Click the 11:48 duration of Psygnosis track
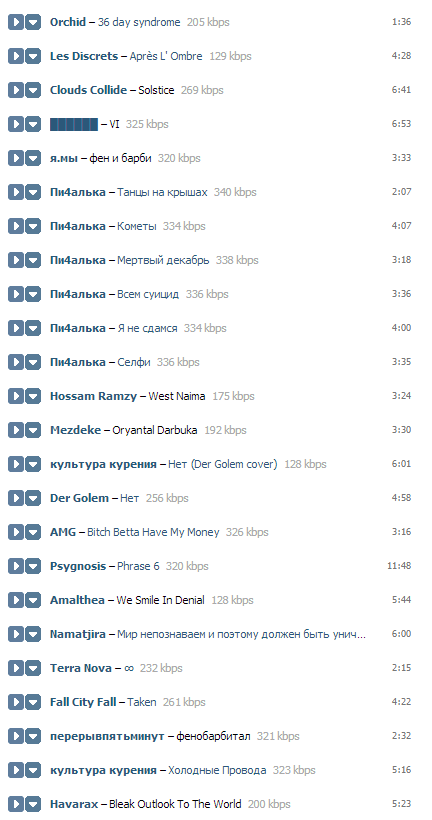 pyautogui.click(x=399, y=566)
